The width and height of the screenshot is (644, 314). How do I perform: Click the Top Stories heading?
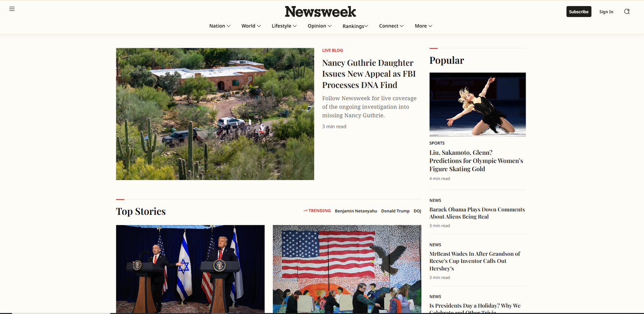pos(141,211)
